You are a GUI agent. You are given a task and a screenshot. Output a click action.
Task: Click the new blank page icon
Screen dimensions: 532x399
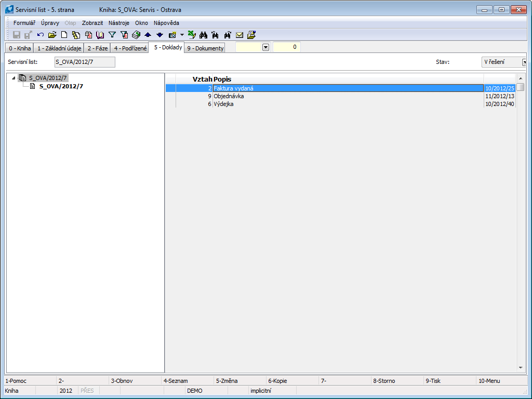64,35
